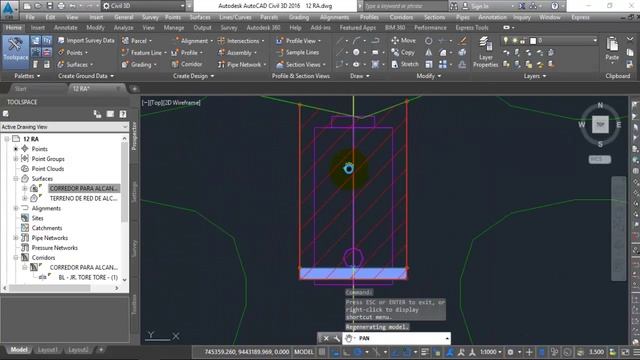Open the Pipes menu
Screen dimensions: 640x360
(462, 18)
